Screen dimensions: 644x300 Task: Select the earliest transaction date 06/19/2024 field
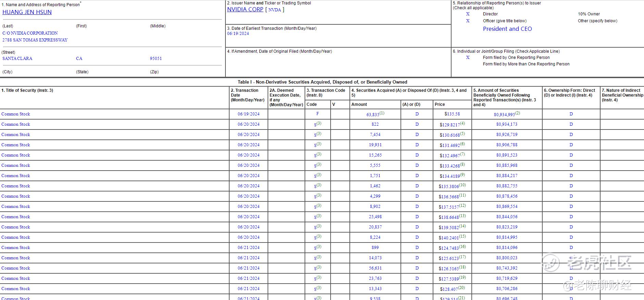coord(238,34)
